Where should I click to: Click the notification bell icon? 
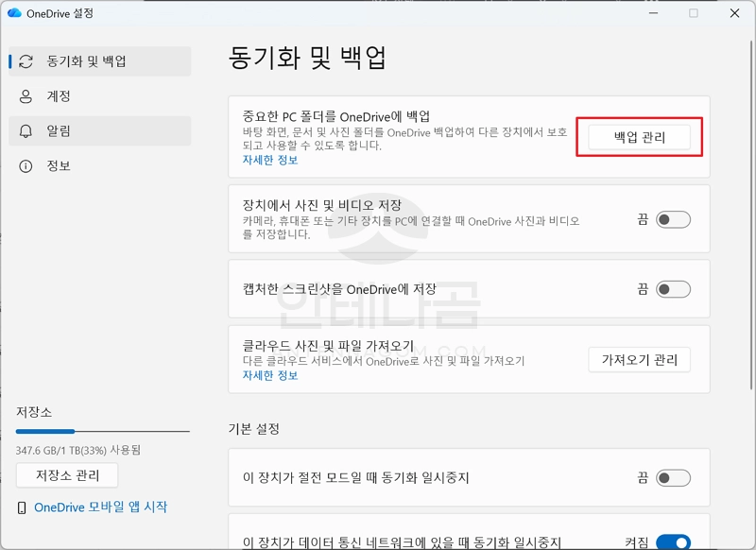pyautogui.click(x=26, y=131)
